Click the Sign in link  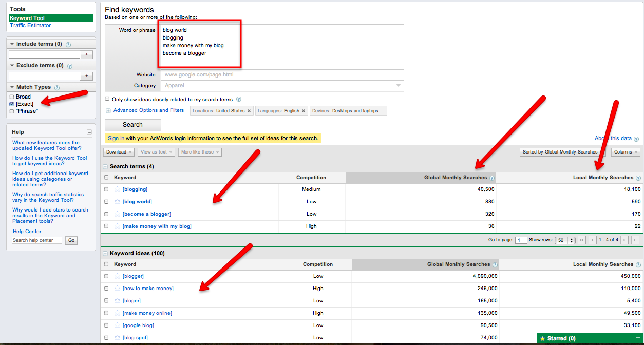pos(116,138)
